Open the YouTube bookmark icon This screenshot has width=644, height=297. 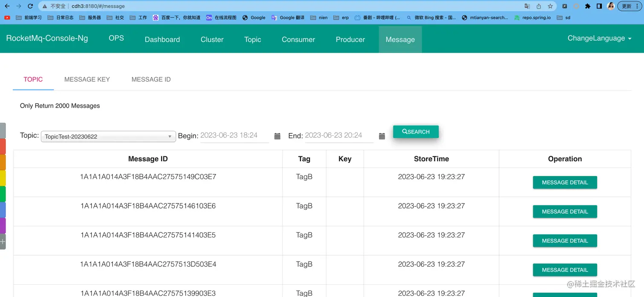coord(7,18)
